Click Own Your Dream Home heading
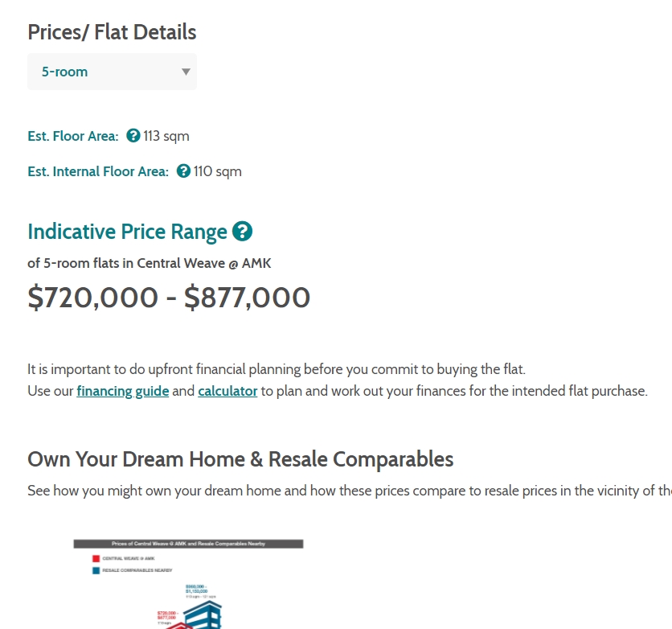This screenshot has width=672, height=629. coord(240,459)
